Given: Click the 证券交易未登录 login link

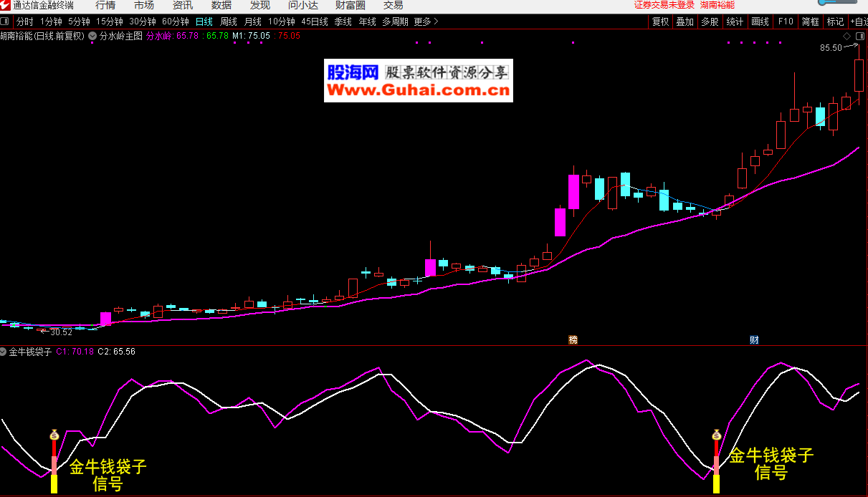Looking at the screenshot, I should (664, 5).
